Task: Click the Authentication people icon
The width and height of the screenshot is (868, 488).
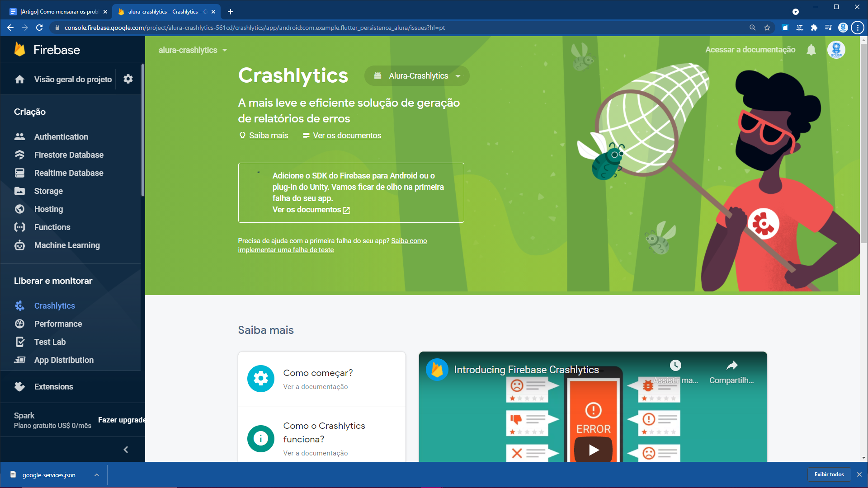Action: click(19, 136)
